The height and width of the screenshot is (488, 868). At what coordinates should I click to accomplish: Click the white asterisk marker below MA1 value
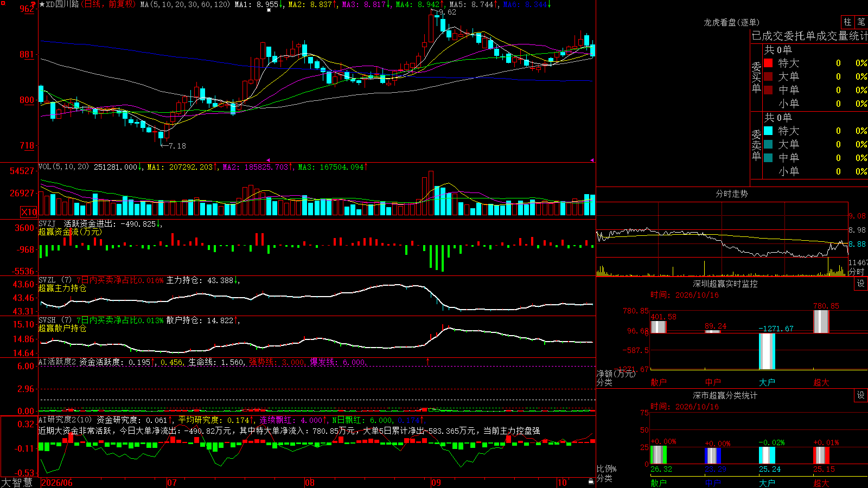point(269,10)
